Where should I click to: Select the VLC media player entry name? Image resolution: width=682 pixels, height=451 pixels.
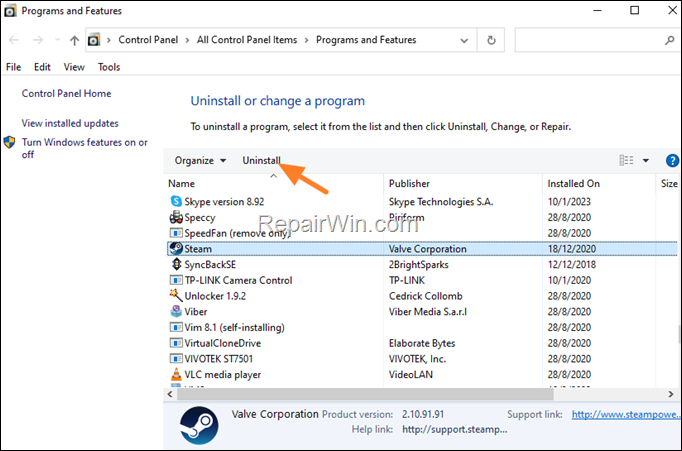[223, 374]
